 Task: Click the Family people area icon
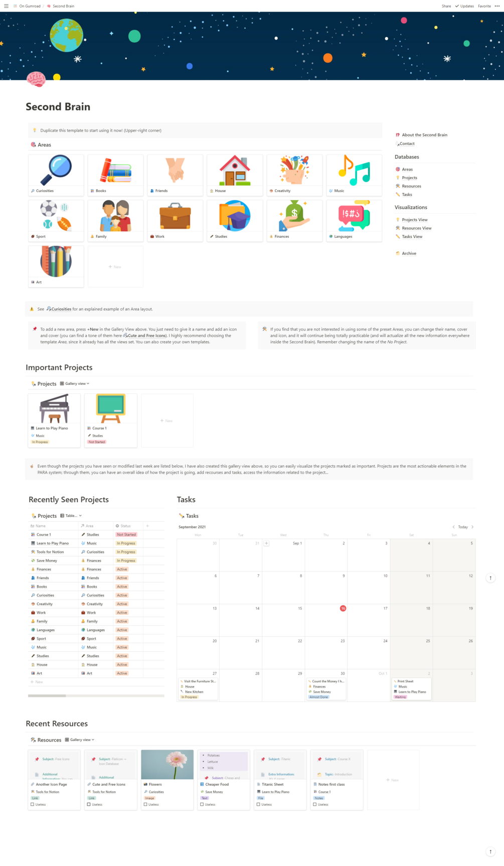115,216
